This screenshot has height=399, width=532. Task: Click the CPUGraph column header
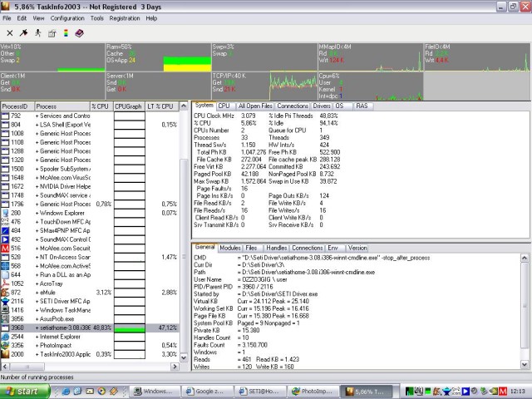point(129,106)
